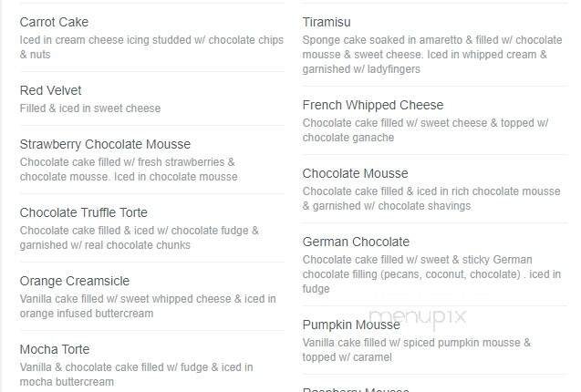Click the Orange Creamsicle cake title
Image resolution: width=581 pixels, height=392 pixels.
click(x=75, y=281)
